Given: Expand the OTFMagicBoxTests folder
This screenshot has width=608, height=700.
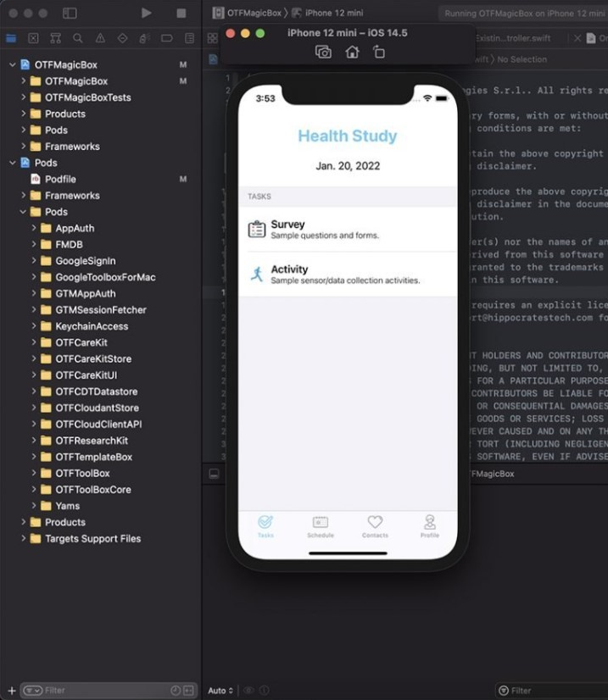Looking at the screenshot, I should point(23,97).
